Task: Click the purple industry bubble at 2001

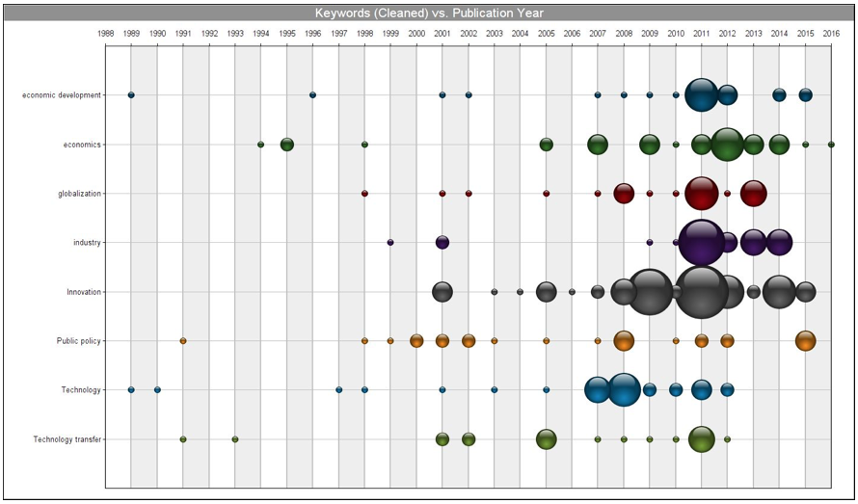Action: tap(442, 243)
